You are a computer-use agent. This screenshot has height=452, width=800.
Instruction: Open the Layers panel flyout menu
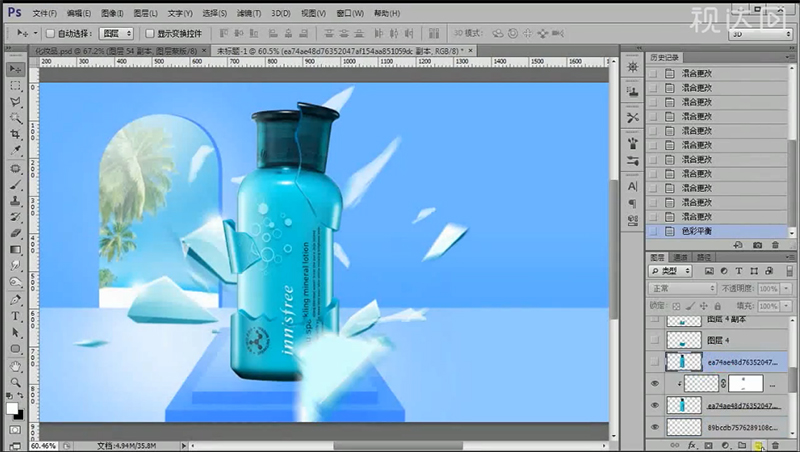click(790, 257)
